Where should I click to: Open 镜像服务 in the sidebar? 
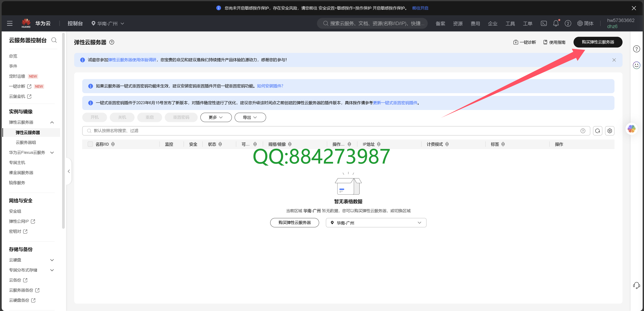[17, 183]
